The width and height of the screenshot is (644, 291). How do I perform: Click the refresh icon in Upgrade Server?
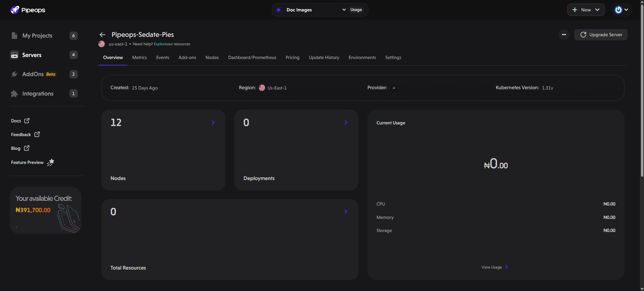(x=583, y=35)
